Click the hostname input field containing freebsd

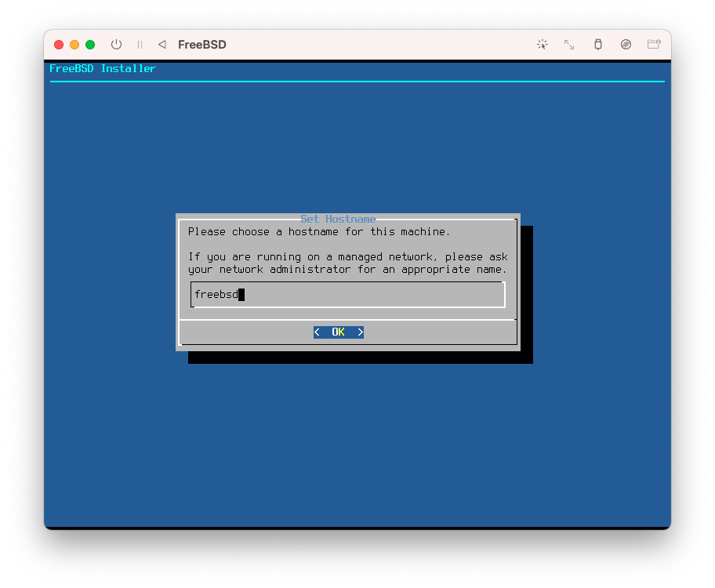pyautogui.click(x=348, y=295)
